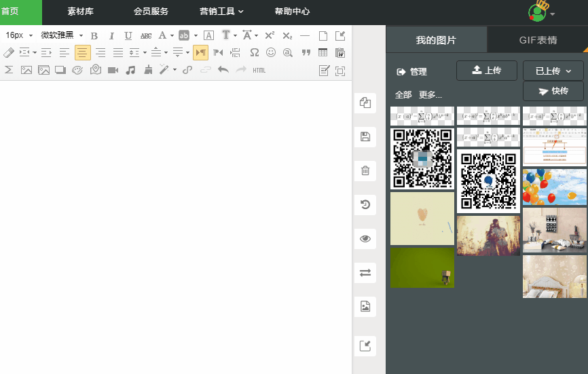Image resolution: width=588 pixels, height=374 pixels.
Task: Apply font color with A icon
Action: 162,35
